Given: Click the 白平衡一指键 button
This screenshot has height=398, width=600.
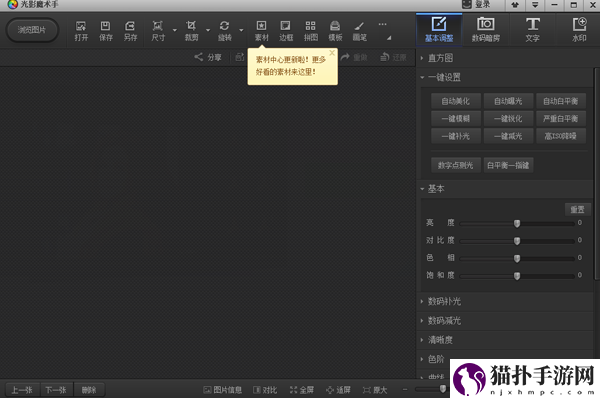Looking at the screenshot, I should (x=508, y=165).
